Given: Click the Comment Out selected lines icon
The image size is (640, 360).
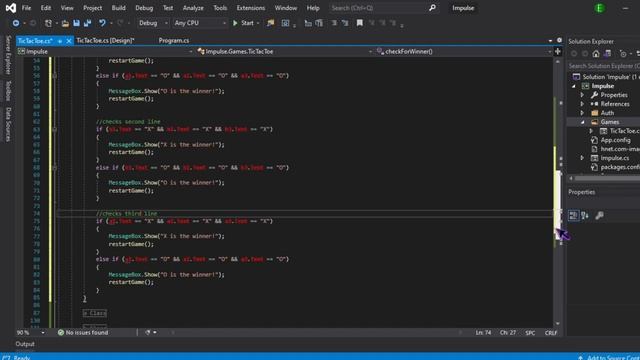Looking at the screenshot, I should tap(334, 23).
